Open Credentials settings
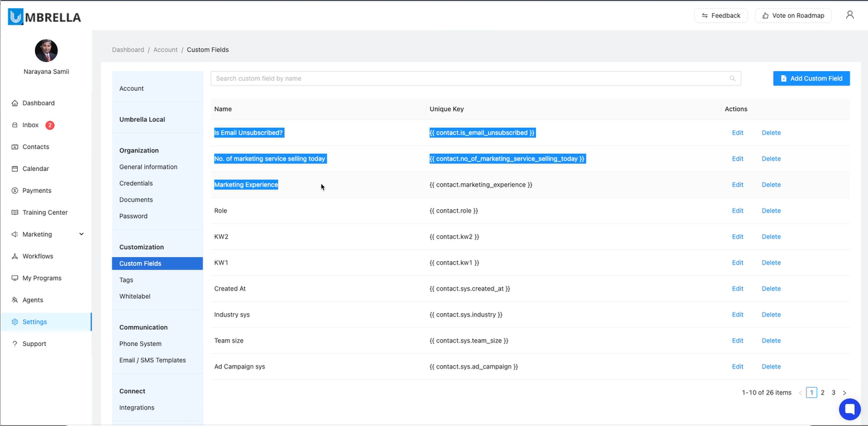868x426 pixels. (x=136, y=183)
